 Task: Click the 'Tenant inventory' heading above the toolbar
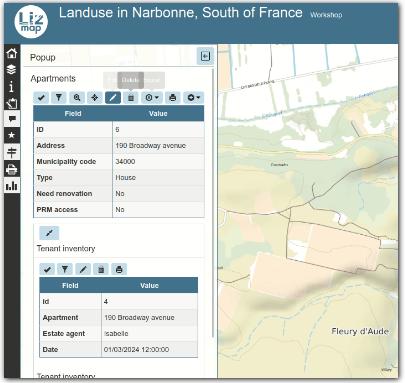pyautogui.click(x=66, y=249)
